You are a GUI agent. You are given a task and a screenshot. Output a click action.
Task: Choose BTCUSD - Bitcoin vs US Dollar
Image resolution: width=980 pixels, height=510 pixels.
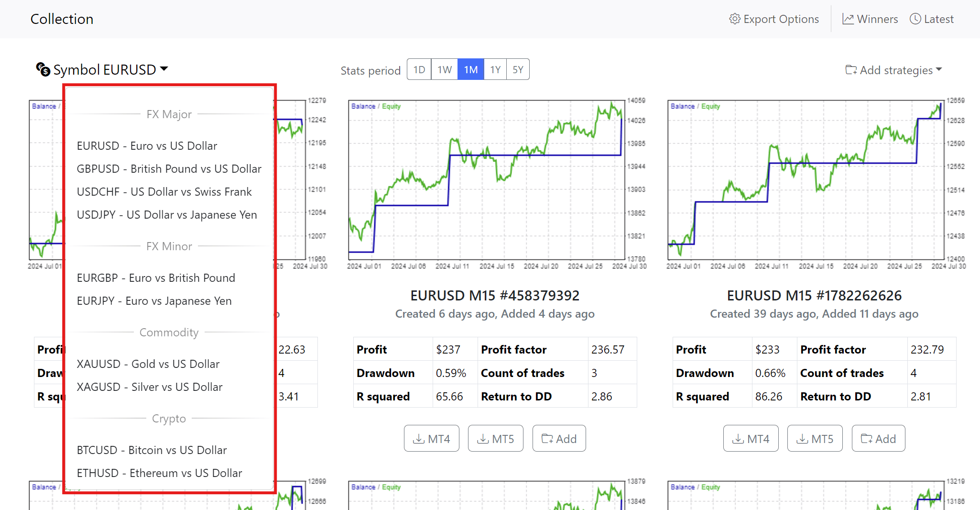[x=152, y=450]
